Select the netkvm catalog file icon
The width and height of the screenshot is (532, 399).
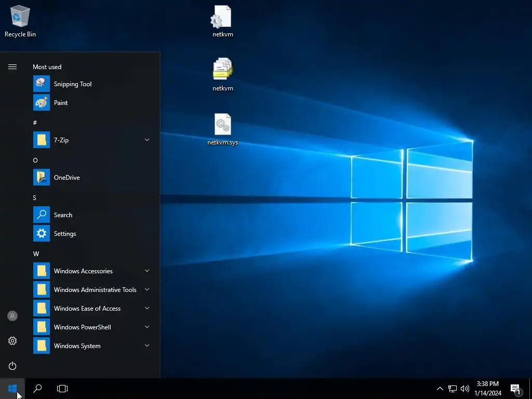point(222,75)
